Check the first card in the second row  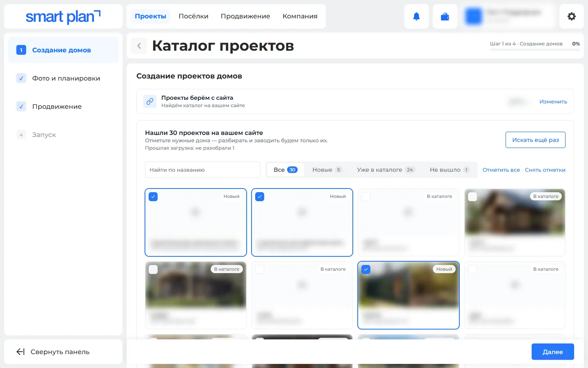click(153, 269)
